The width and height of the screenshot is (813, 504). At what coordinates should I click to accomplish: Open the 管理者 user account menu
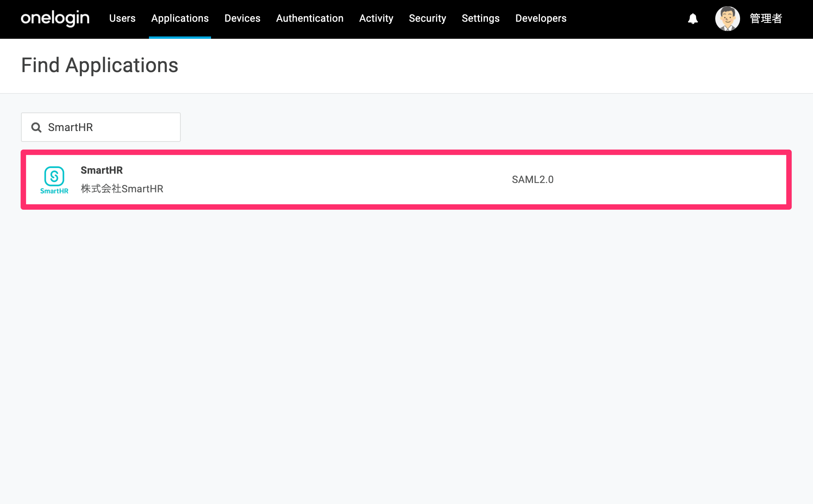tap(766, 19)
